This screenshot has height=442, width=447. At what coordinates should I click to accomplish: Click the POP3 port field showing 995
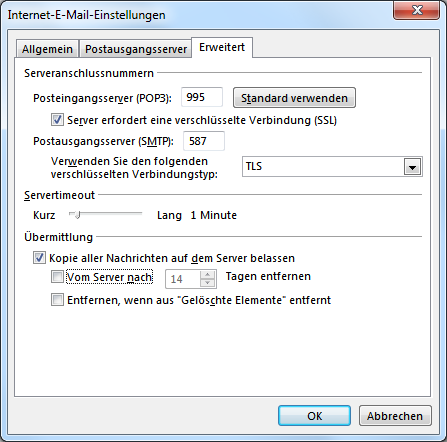pyautogui.click(x=202, y=97)
